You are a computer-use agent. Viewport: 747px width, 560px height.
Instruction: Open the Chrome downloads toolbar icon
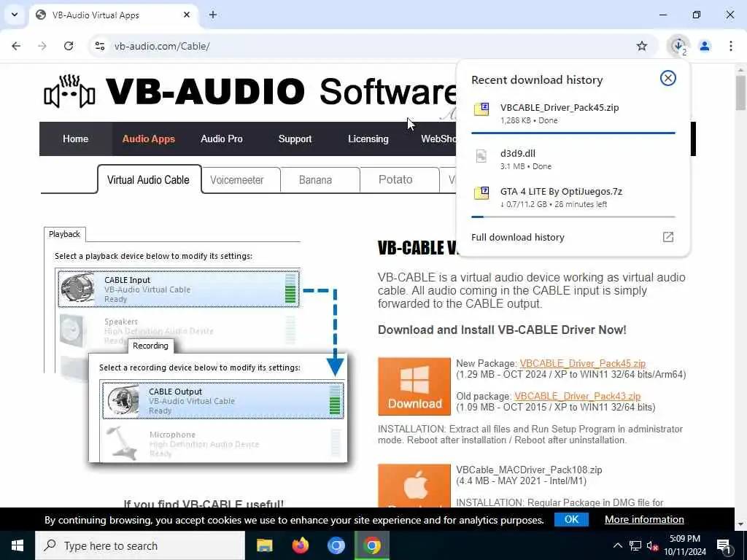pyautogui.click(x=678, y=46)
